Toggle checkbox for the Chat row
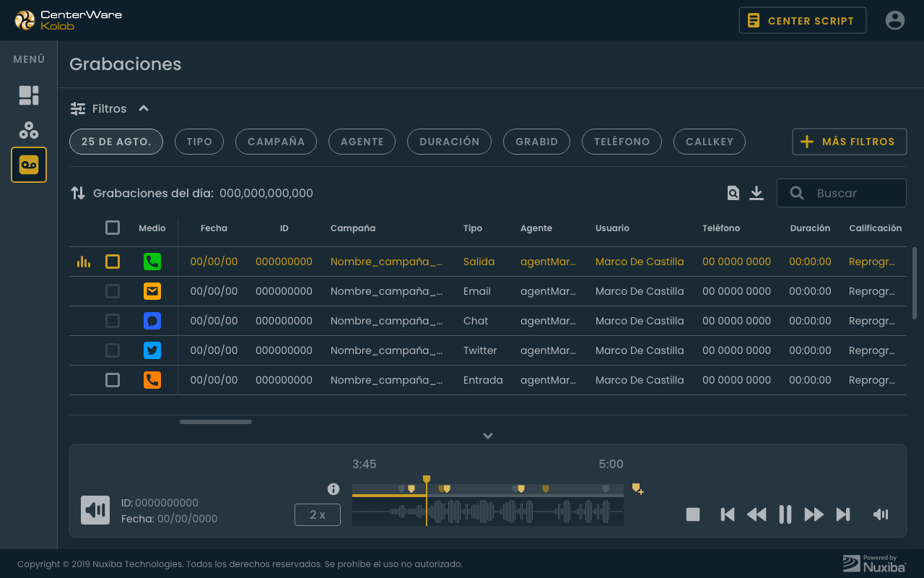Screen dimensions: 924x578 click(113, 321)
